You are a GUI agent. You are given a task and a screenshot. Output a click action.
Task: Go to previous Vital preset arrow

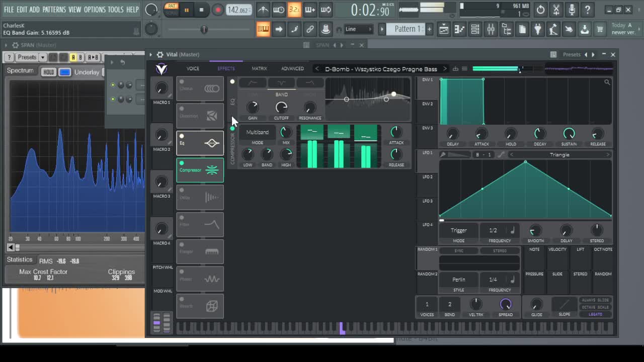point(316,69)
